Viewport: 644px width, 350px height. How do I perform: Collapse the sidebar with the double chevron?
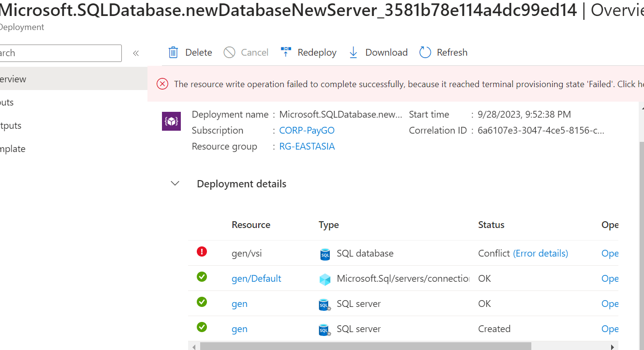pos(136,53)
